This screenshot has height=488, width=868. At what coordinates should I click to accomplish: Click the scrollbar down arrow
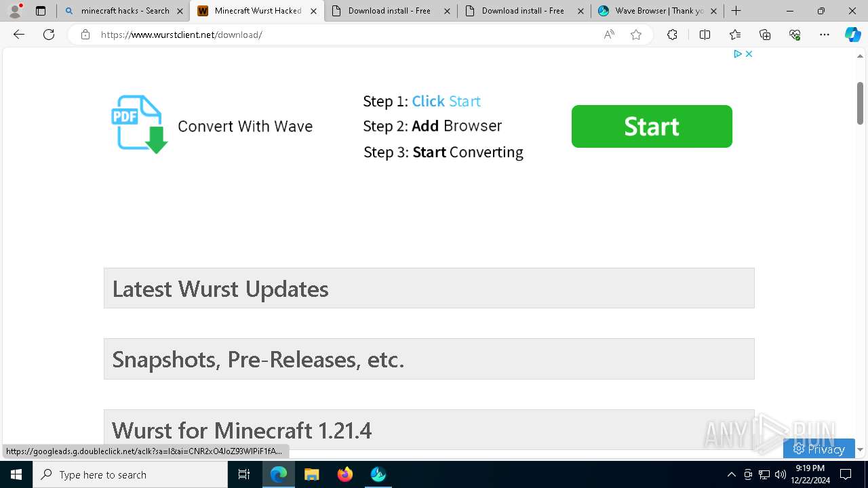(x=860, y=449)
